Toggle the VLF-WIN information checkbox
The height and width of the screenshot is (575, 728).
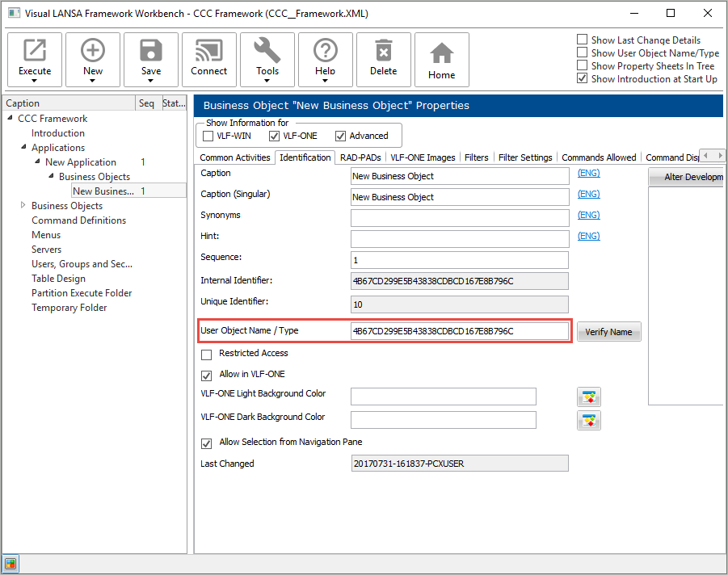point(208,136)
